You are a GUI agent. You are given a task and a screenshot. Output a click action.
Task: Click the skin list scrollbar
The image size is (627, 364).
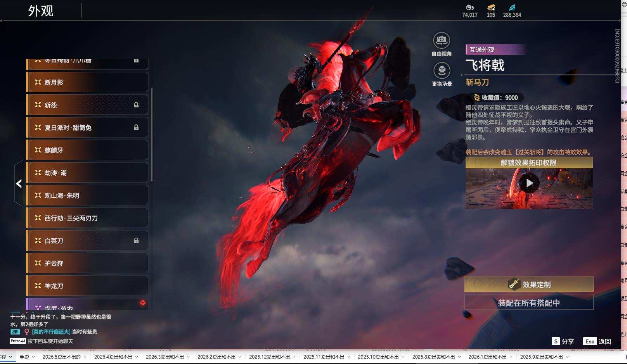(x=152, y=134)
